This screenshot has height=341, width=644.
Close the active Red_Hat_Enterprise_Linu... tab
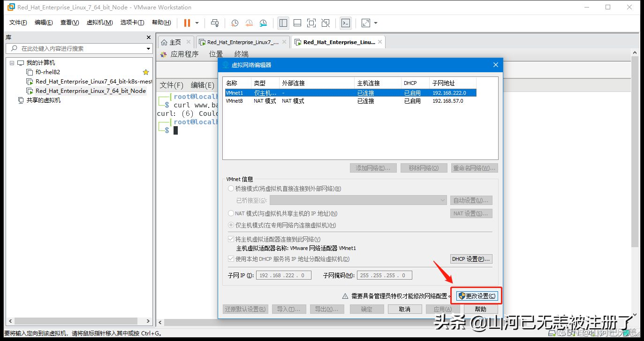tap(380, 42)
